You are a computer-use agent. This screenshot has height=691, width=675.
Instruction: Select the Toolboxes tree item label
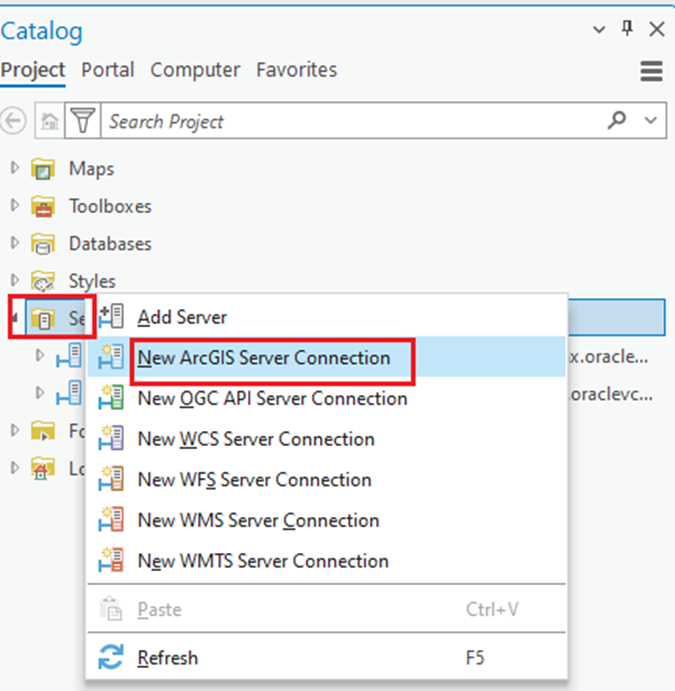pos(110,206)
